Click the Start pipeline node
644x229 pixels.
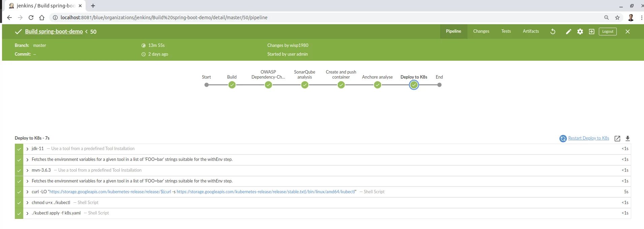[x=207, y=85]
